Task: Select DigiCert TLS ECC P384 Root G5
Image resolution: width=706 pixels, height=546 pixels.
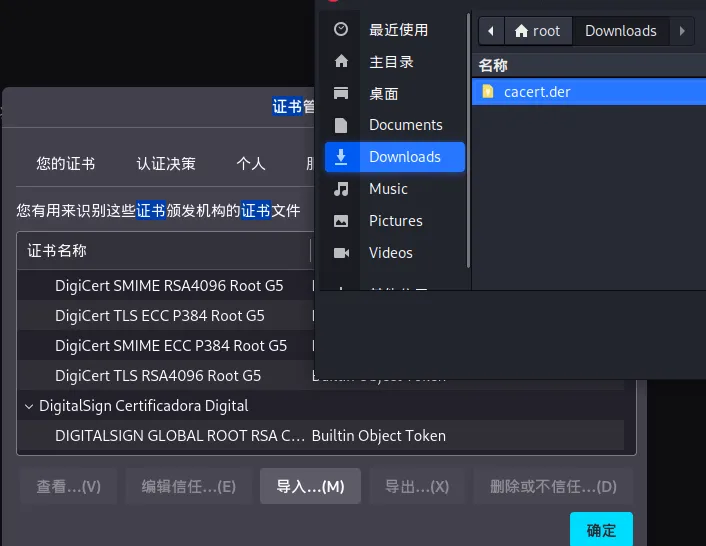Action: coord(159,316)
